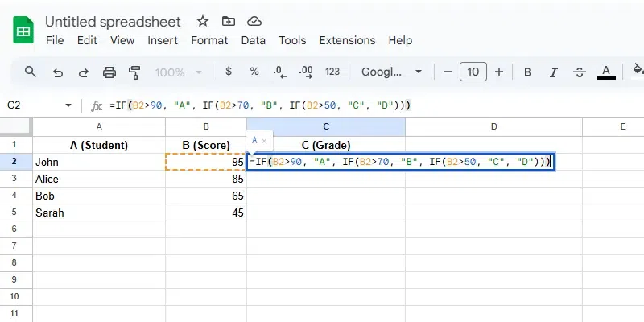The height and width of the screenshot is (322, 644).
Task: Click the score cell with 95
Action: click(206, 162)
